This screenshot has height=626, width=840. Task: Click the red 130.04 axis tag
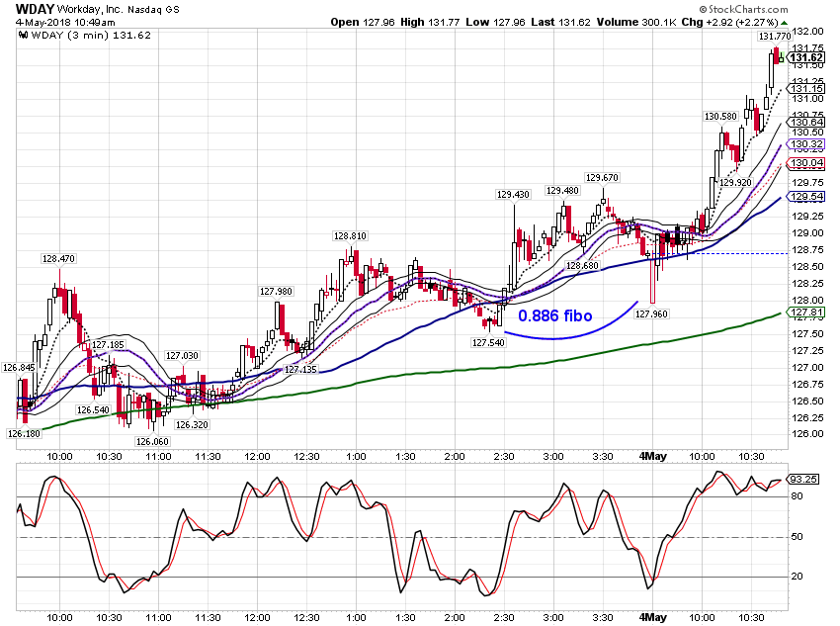pyautogui.click(x=805, y=163)
